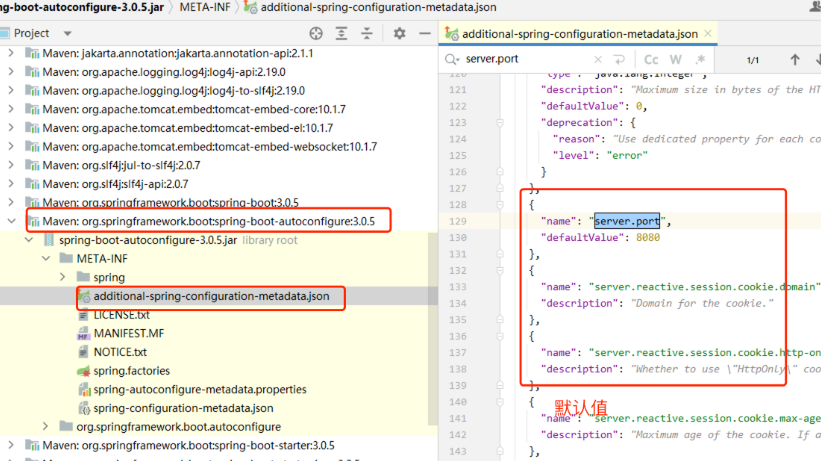Image resolution: width=821 pixels, height=461 pixels.
Task: Expand Maven: log4j-to-slf4j:2.19.0 node
Action: pos(11,91)
